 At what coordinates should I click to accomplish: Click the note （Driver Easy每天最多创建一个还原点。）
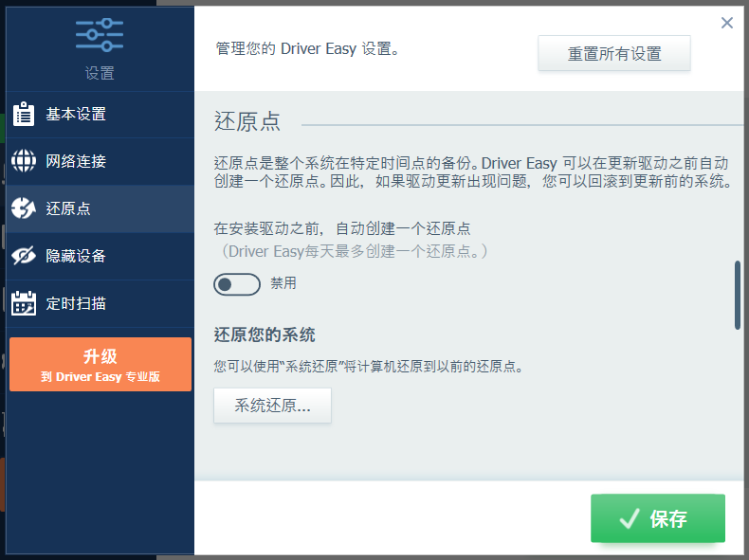354,251
